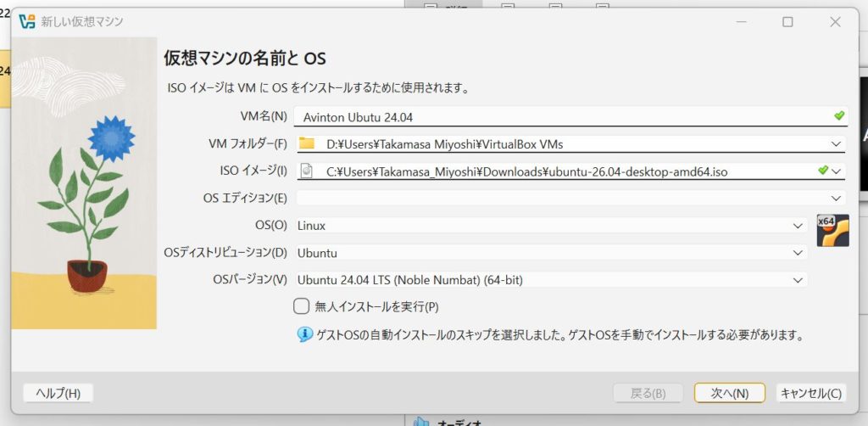Click the ISO image path text
The image size is (868, 426).
pos(526,172)
